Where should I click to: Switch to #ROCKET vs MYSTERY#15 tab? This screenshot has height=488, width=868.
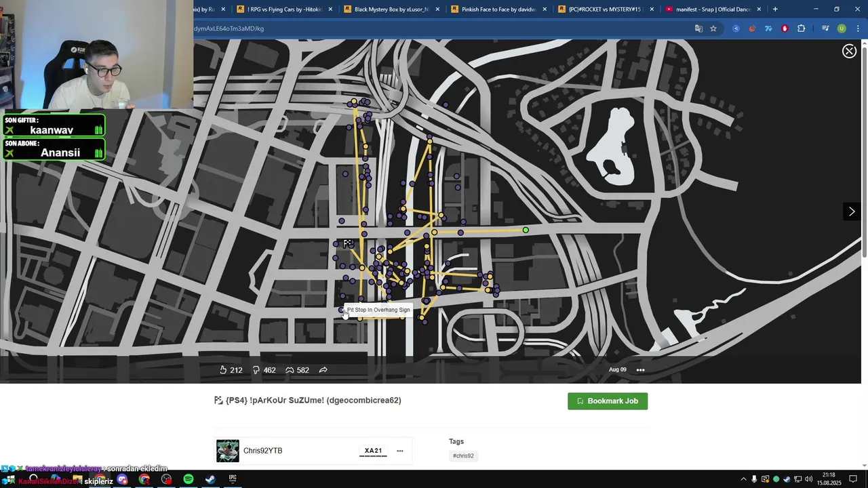tap(605, 9)
